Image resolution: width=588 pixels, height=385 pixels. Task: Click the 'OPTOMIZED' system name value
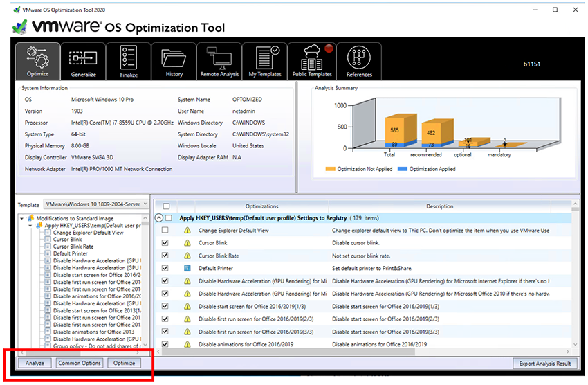click(247, 100)
